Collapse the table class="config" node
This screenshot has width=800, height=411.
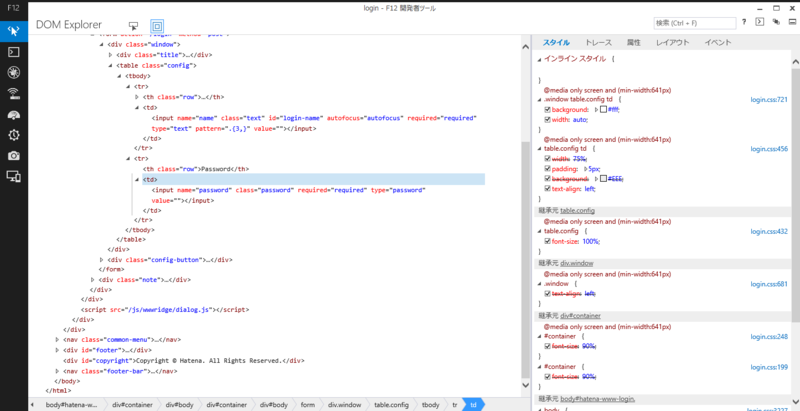[110, 65]
